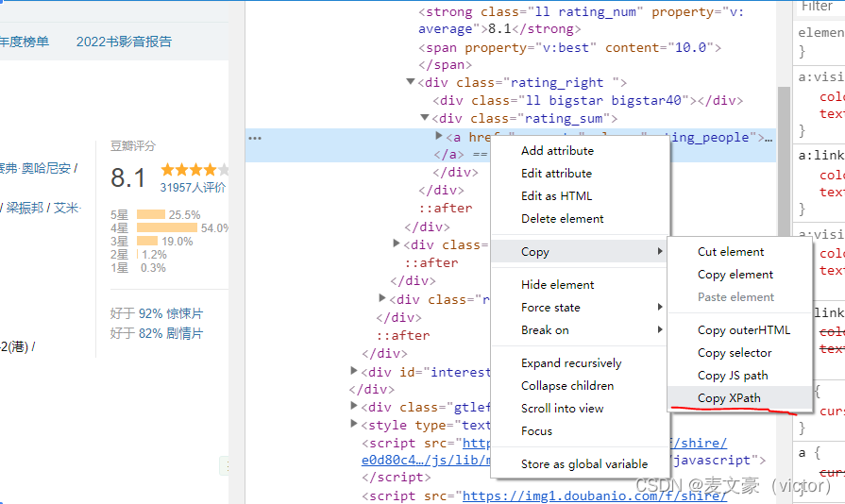Click the 奥哈尼安 name link
The height and width of the screenshot is (504, 845).
tap(46, 169)
